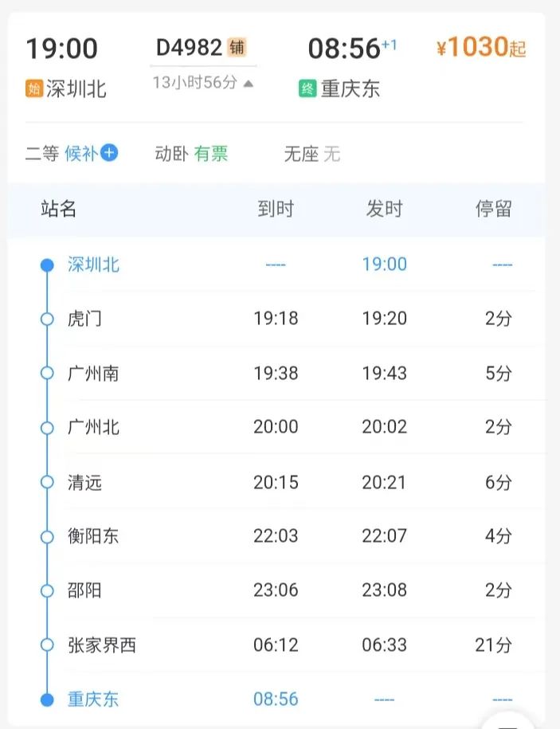The width and height of the screenshot is (560, 729).
Task: Select the 张家界西 stop circle marker
Action: 47,645
